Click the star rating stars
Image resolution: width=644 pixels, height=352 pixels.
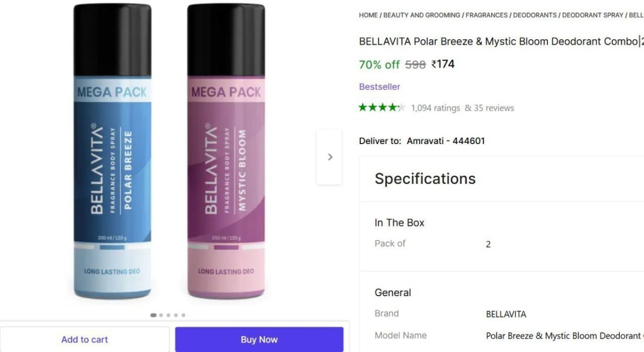tap(381, 107)
